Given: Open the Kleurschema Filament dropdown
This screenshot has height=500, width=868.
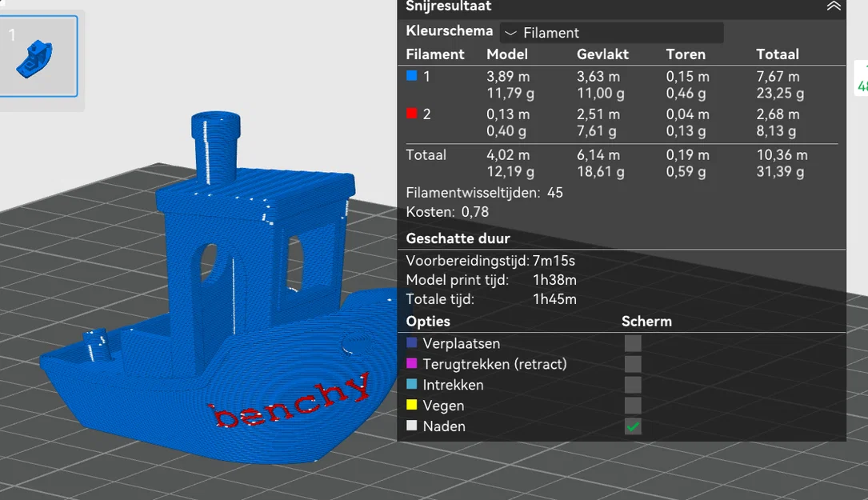Looking at the screenshot, I should point(612,33).
